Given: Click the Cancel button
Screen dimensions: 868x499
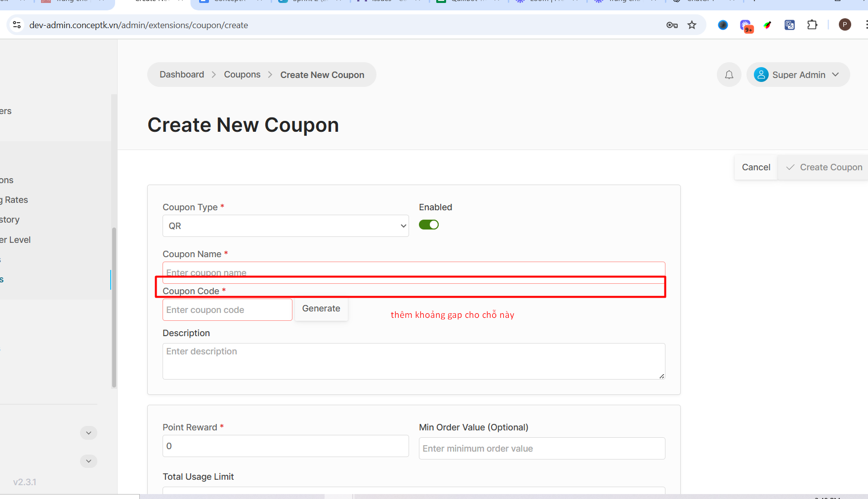Looking at the screenshot, I should coord(755,167).
